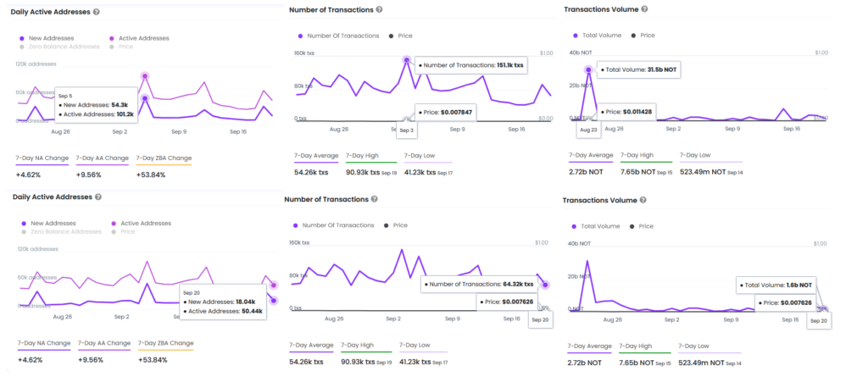Select 7-Day AA Change tab in lower addresses panel
The width and height of the screenshot is (868, 377).
point(104,344)
